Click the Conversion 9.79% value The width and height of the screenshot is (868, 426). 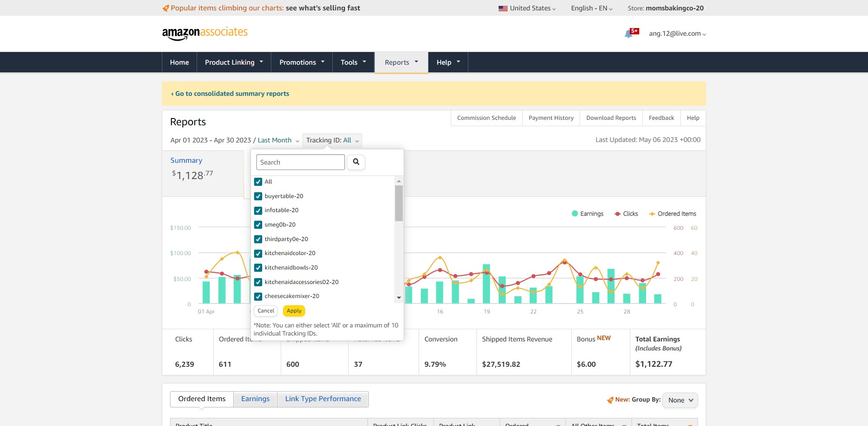tap(435, 364)
